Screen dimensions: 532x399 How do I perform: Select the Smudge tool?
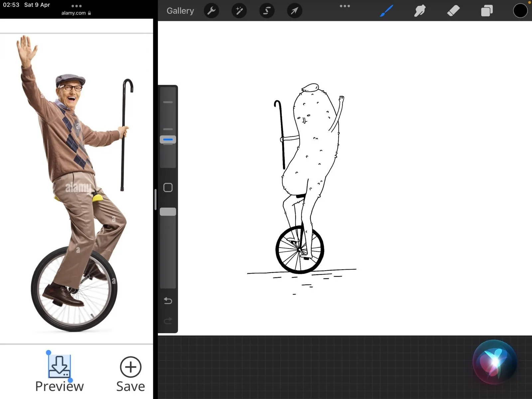[x=420, y=11]
